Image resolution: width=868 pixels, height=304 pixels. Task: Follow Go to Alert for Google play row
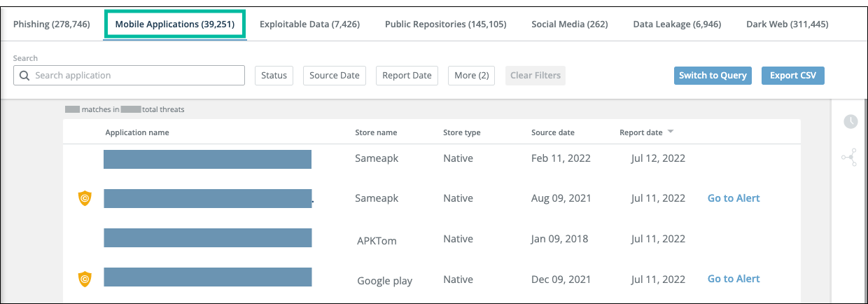tap(733, 279)
